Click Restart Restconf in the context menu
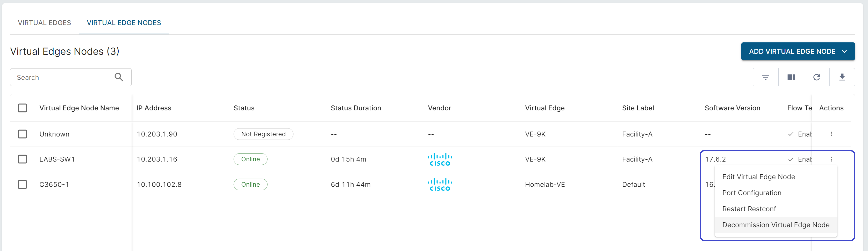Screen dimensions: 868x251 pos(749,209)
